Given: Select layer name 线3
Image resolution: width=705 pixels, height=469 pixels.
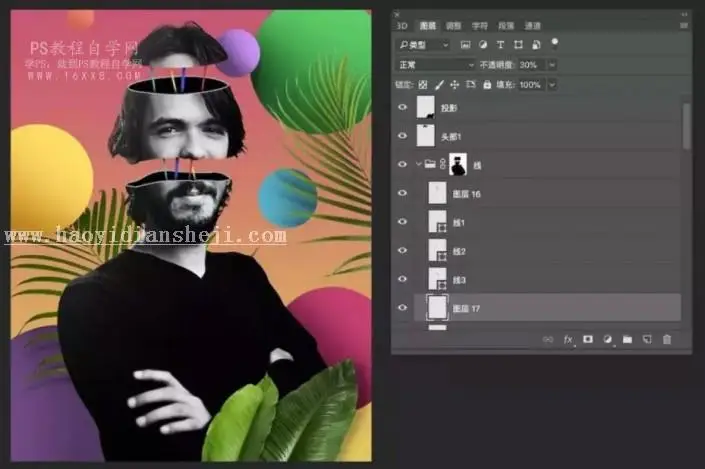Looking at the screenshot, I should (x=459, y=280).
